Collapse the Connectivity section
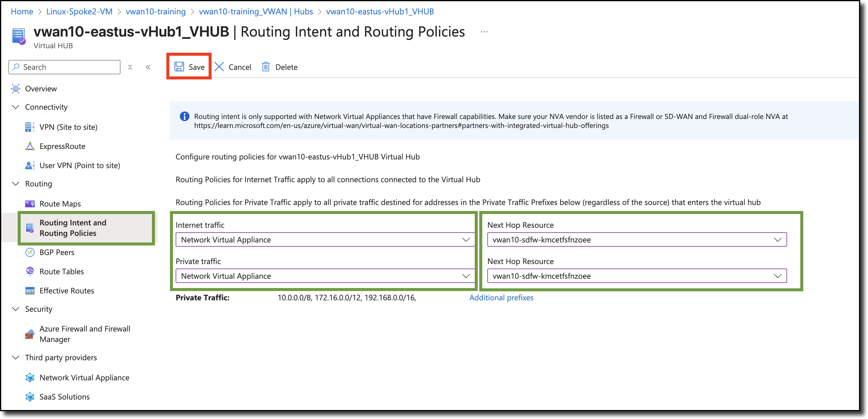The image size is (868, 419). (16, 107)
